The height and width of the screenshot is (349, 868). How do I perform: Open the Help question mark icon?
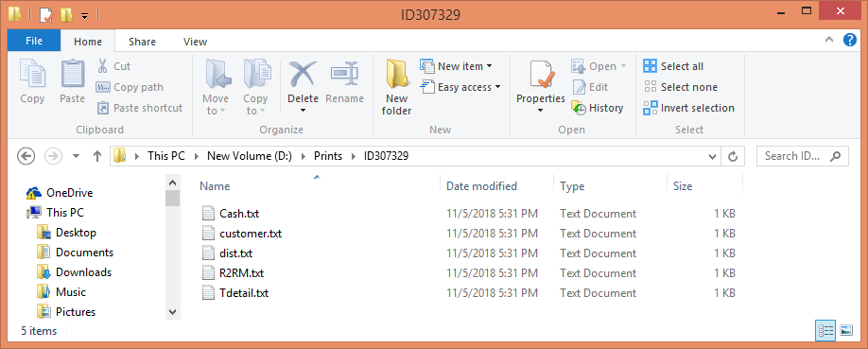tap(850, 40)
